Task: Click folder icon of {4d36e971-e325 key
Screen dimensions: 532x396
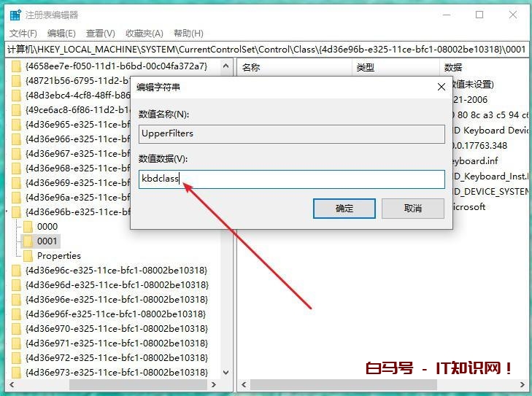Action: coord(16,343)
